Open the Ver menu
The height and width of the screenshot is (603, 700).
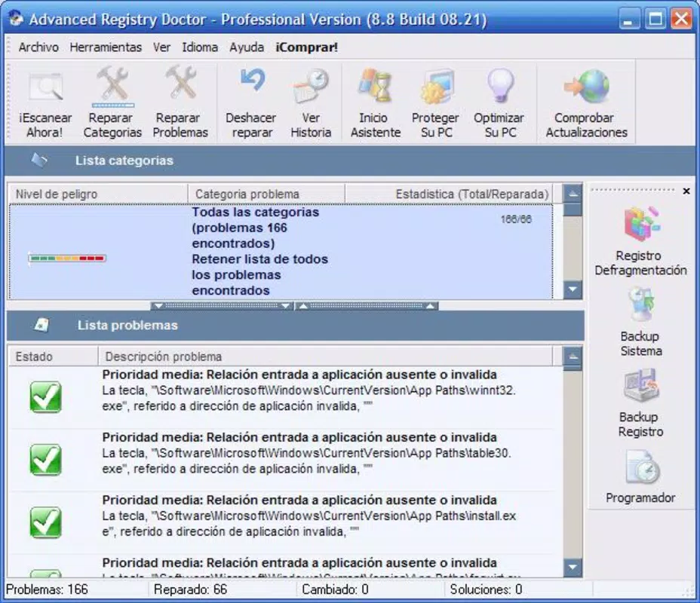pyautogui.click(x=161, y=47)
